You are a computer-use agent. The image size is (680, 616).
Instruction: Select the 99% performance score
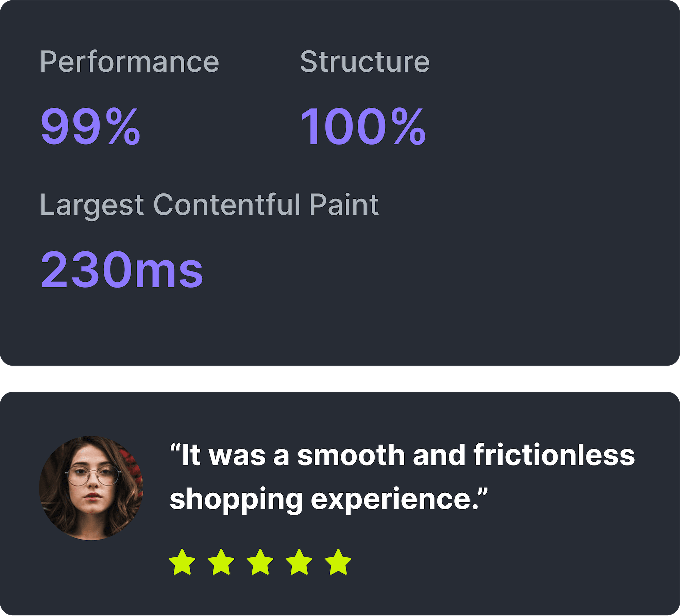tap(90, 126)
